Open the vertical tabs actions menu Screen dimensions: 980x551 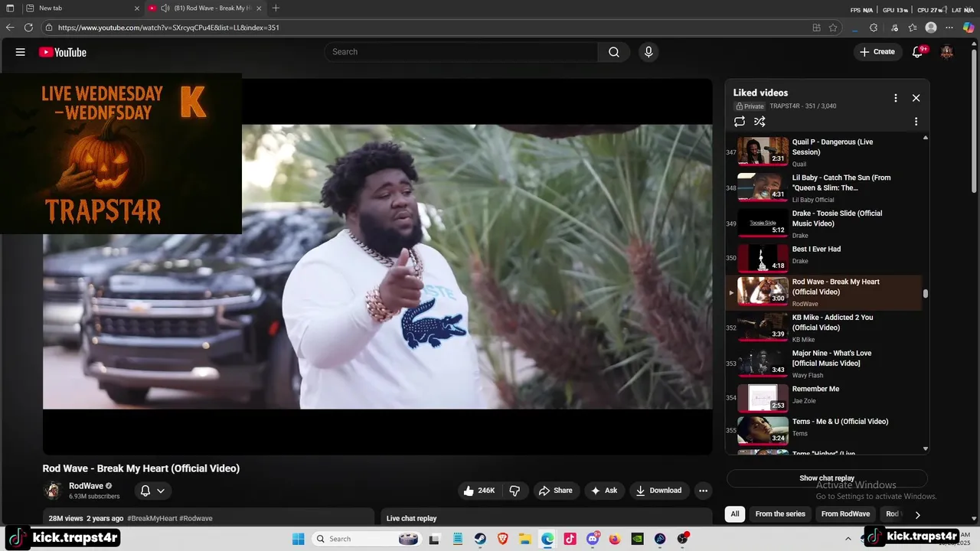(10, 8)
